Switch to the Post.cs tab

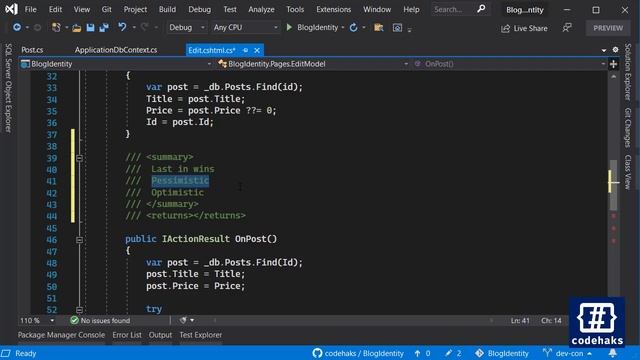32,50
